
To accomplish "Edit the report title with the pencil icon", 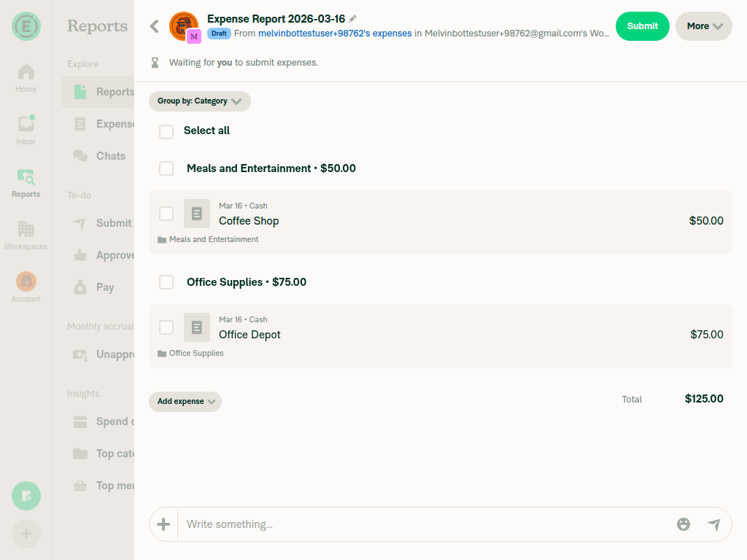I will pos(353,18).
